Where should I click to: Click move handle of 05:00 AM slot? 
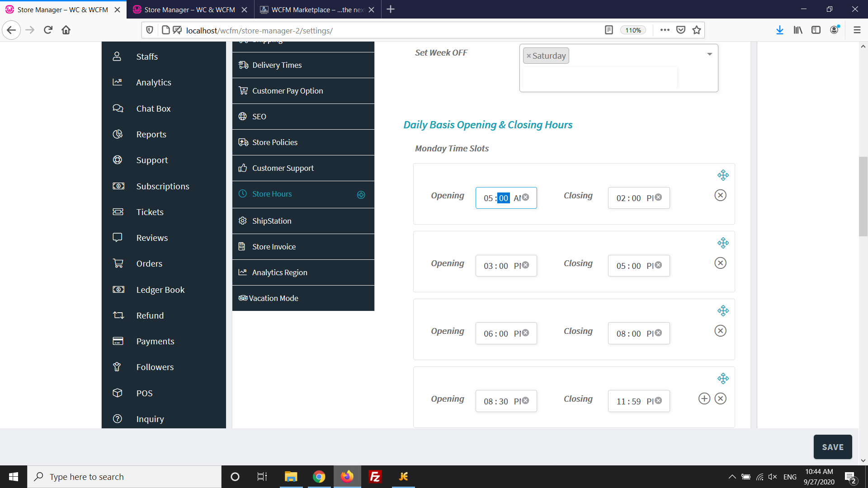click(723, 175)
